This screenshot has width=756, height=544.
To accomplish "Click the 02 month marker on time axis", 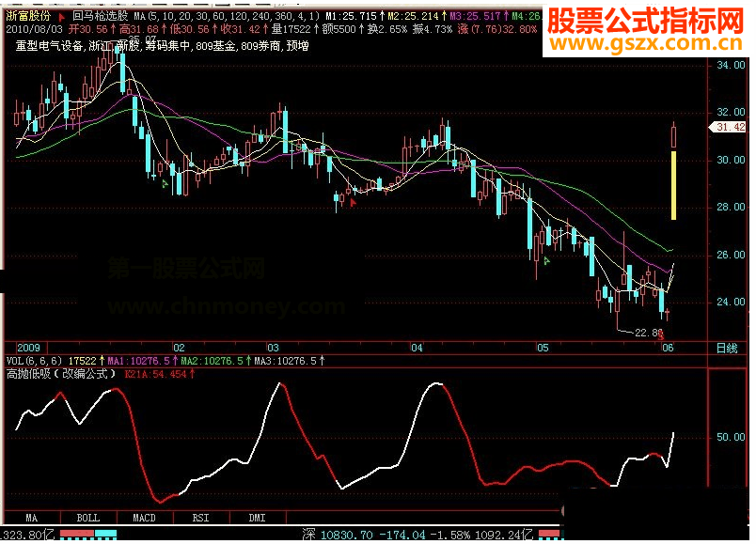I will (179, 348).
